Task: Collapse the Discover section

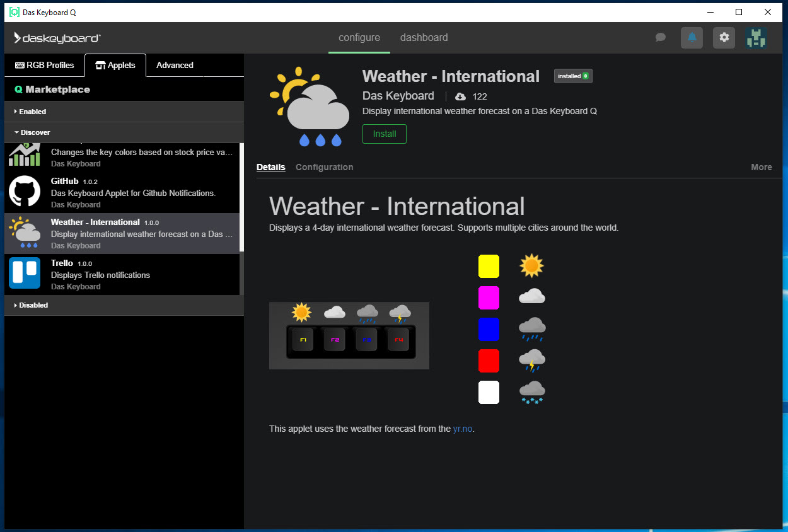Action: [124, 132]
